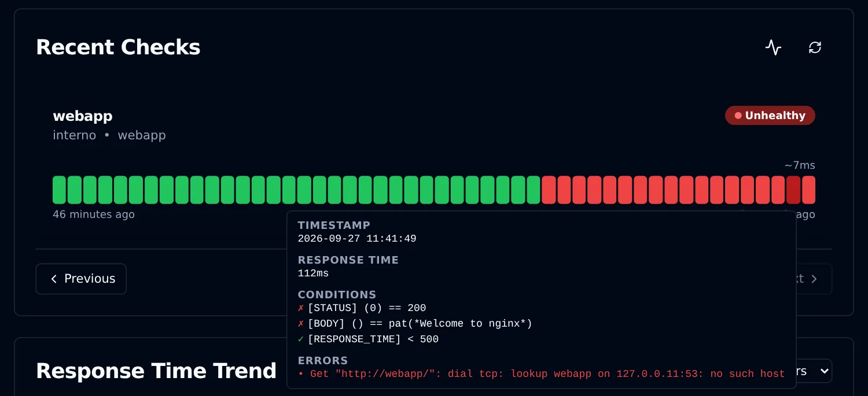Click the "no such host" error message
This screenshot has width=868, height=396.
tap(541, 374)
